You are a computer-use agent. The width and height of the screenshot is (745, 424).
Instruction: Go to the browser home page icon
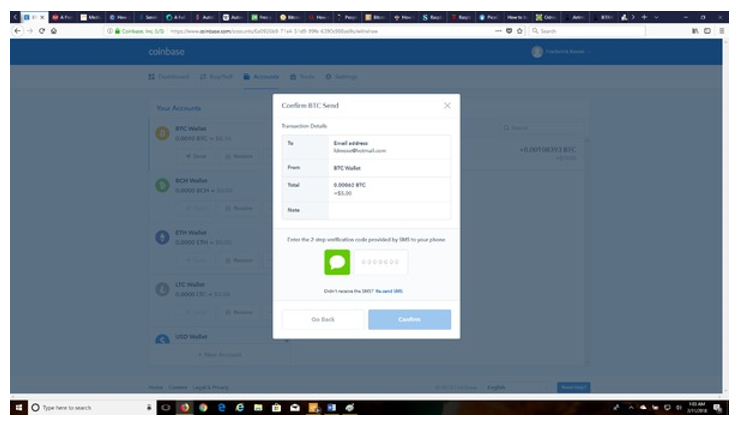coord(53,32)
